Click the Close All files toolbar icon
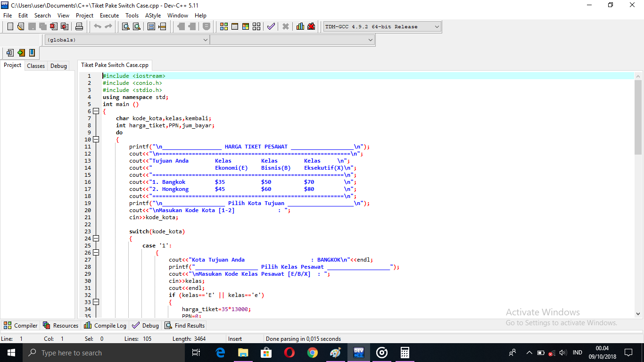The image size is (644, 362). (x=64, y=26)
